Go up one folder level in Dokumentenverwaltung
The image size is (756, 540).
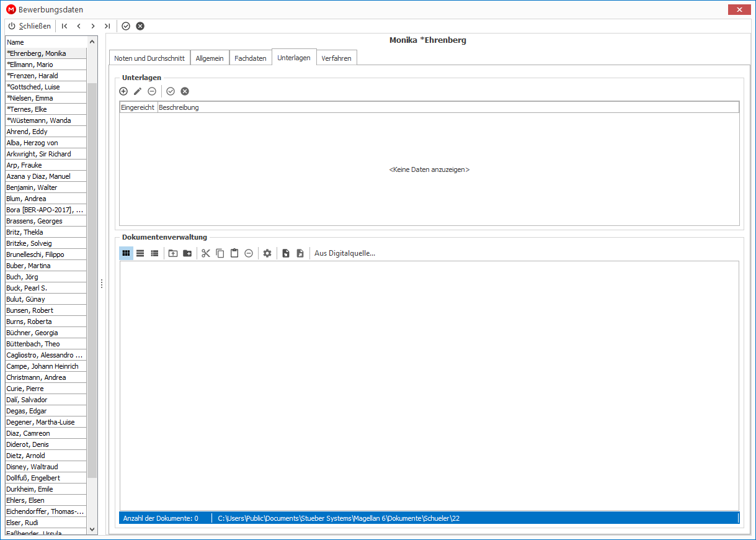pyautogui.click(x=173, y=253)
